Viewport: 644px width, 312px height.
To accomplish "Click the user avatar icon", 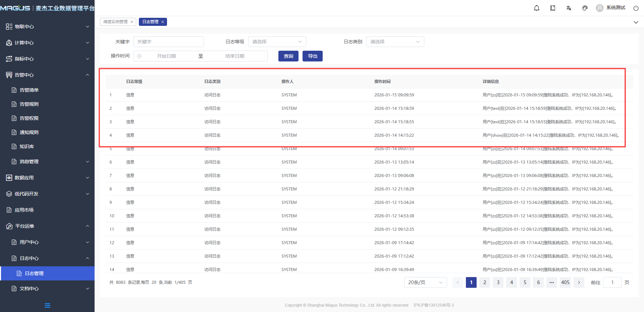I will [x=599, y=8].
